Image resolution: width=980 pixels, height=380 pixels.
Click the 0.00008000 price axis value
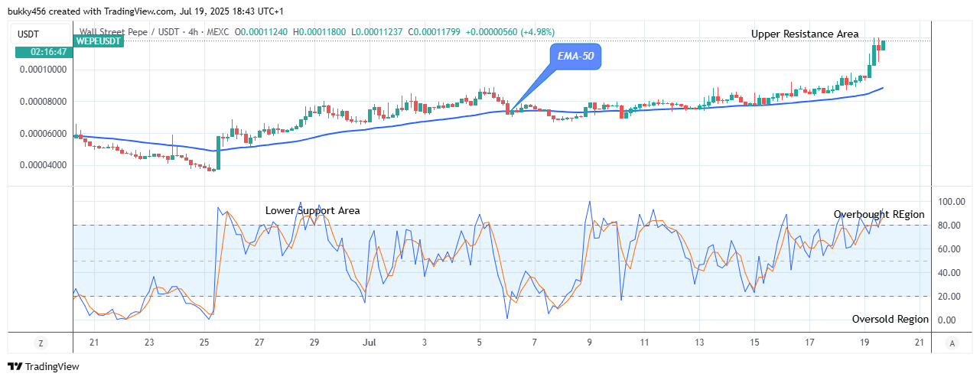pos(42,102)
